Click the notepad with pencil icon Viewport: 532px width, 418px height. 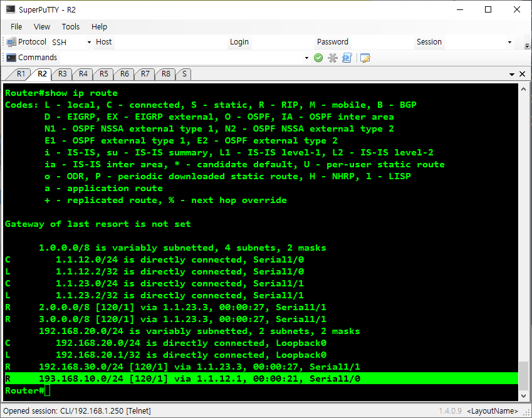(365, 58)
